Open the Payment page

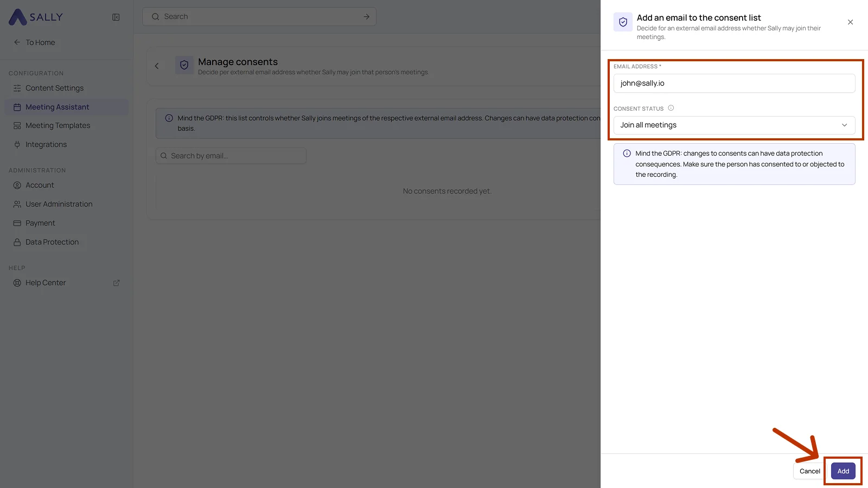66,223
